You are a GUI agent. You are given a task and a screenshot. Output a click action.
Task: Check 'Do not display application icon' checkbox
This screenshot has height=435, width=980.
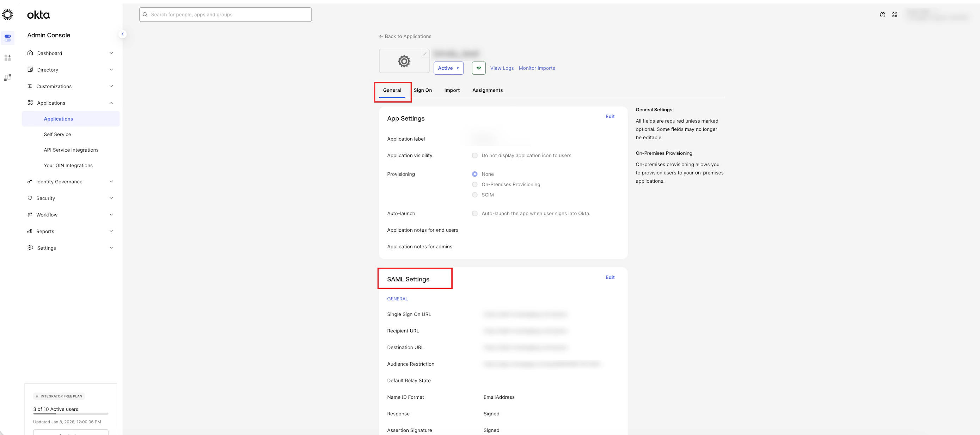tap(474, 155)
